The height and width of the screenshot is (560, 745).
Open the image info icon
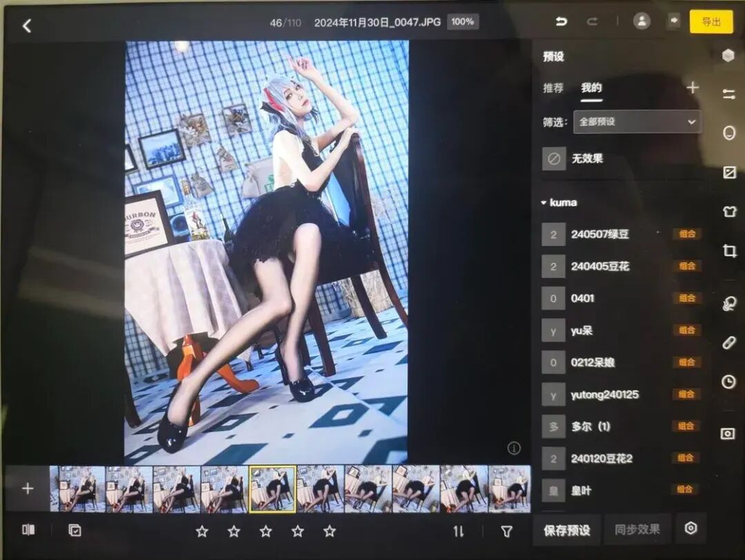(x=514, y=448)
